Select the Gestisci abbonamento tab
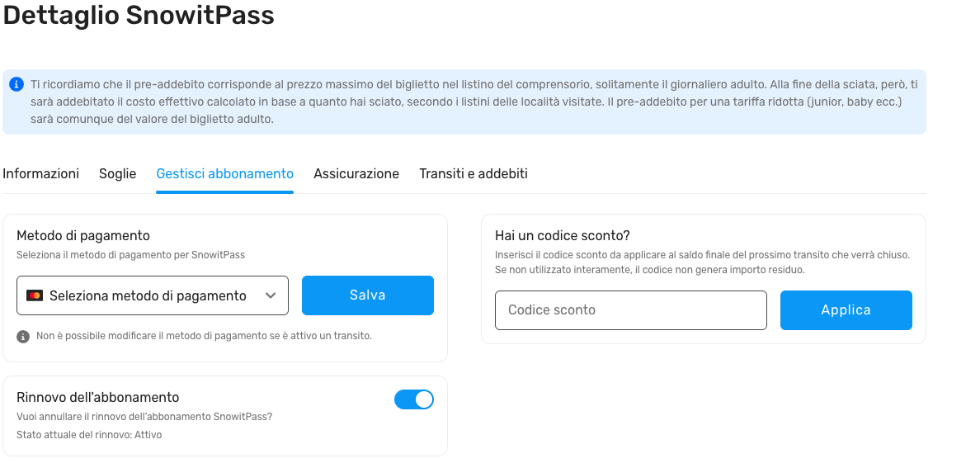Image resolution: width=980 pixels, height=463 pixels. pos(224,173)
